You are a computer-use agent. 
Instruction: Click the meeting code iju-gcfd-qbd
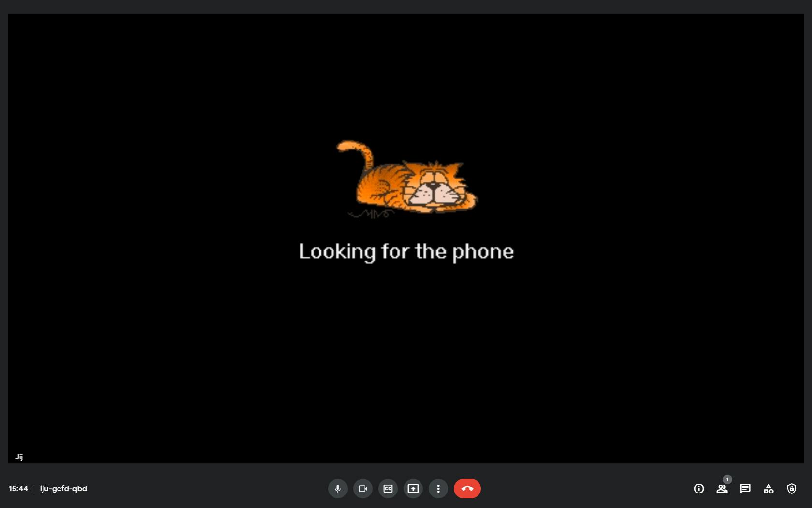point(63,489)
